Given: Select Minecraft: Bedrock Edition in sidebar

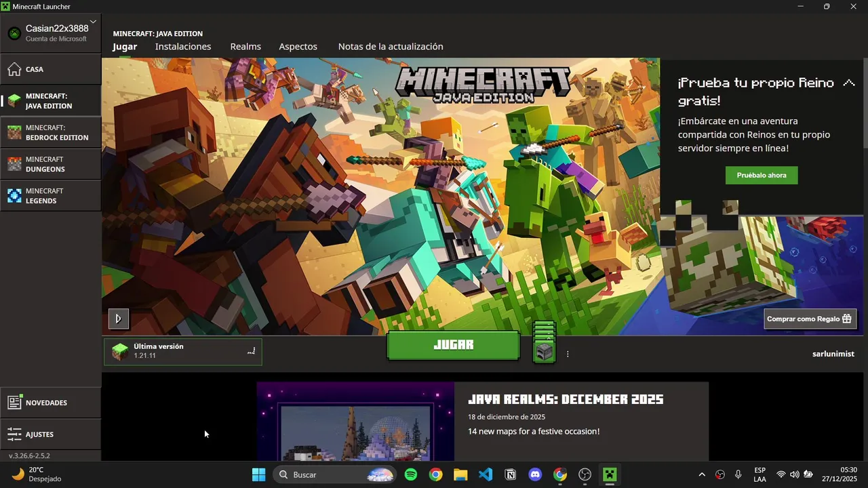Looking at the screenshot, I should pyautogui.click(x=51, y=133).
